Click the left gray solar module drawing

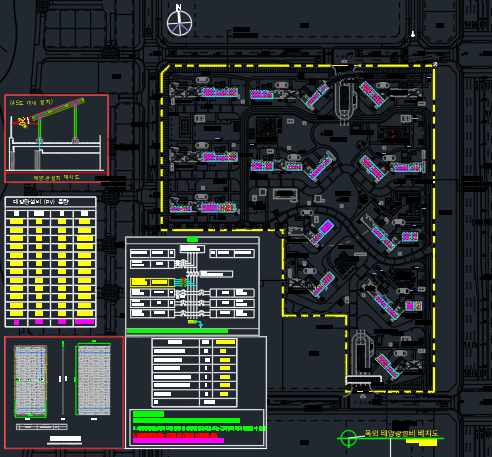pos(30,381)
